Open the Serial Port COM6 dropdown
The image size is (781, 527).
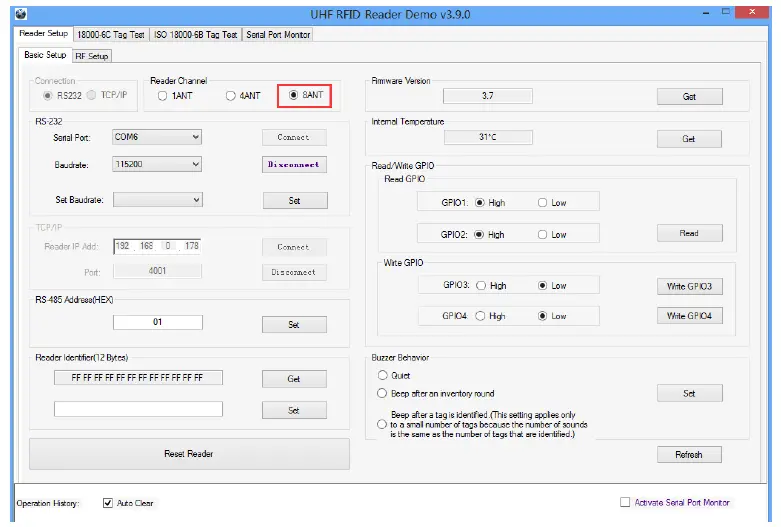click(157, 137)
